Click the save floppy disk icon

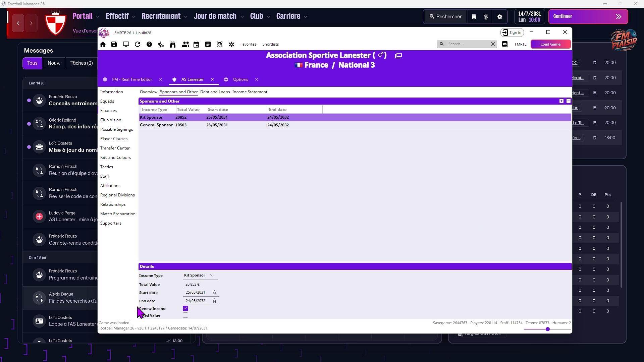[x=114, y=44]
